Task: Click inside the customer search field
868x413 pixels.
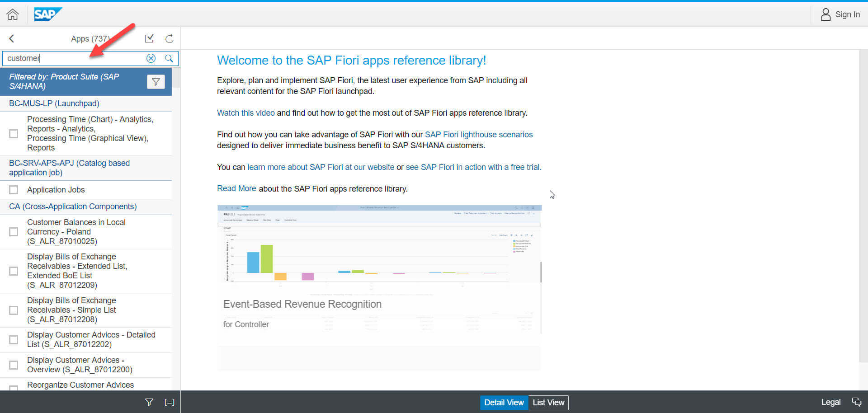Action: tap(72, 58)
